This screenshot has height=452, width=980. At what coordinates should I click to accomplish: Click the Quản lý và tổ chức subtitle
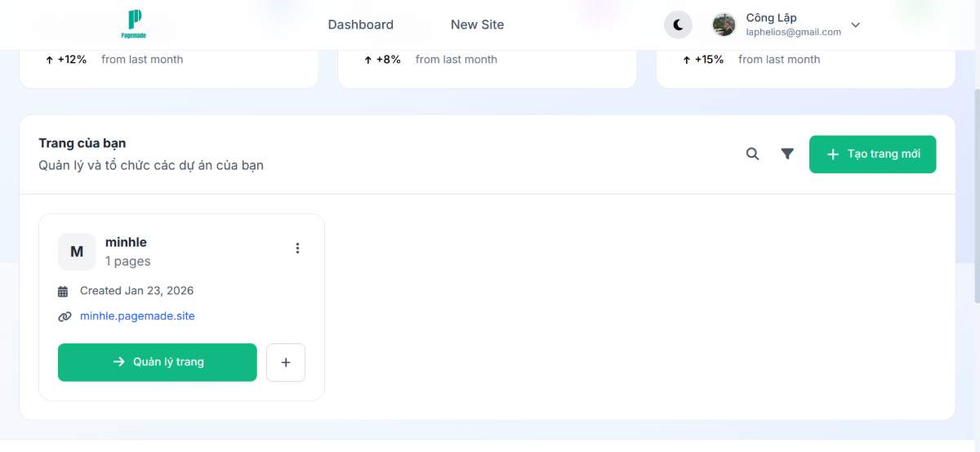pos(151,165)
